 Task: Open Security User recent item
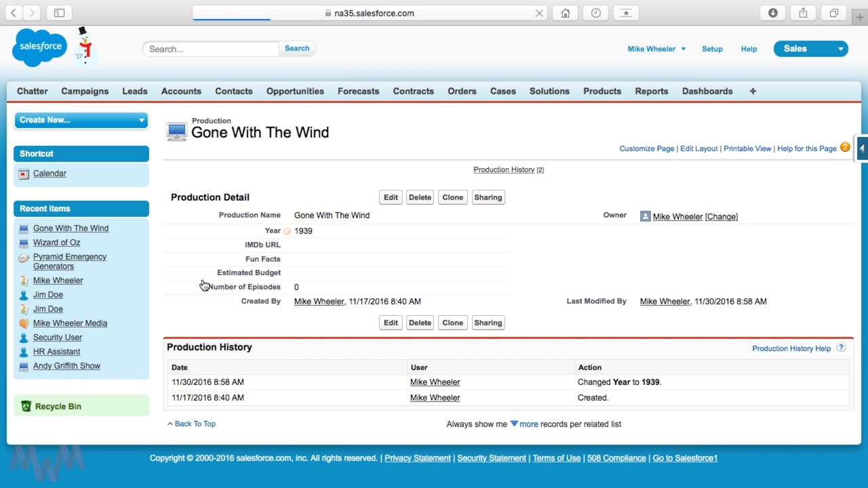[58, 338]
